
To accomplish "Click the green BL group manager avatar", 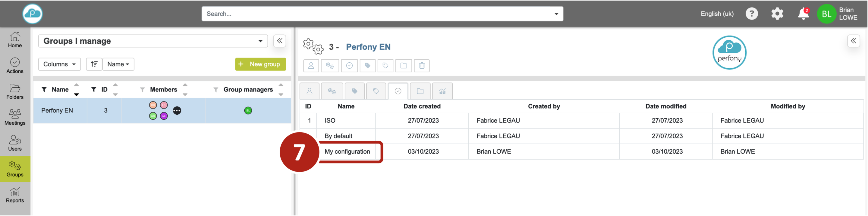I will click(x=248, y=111).
